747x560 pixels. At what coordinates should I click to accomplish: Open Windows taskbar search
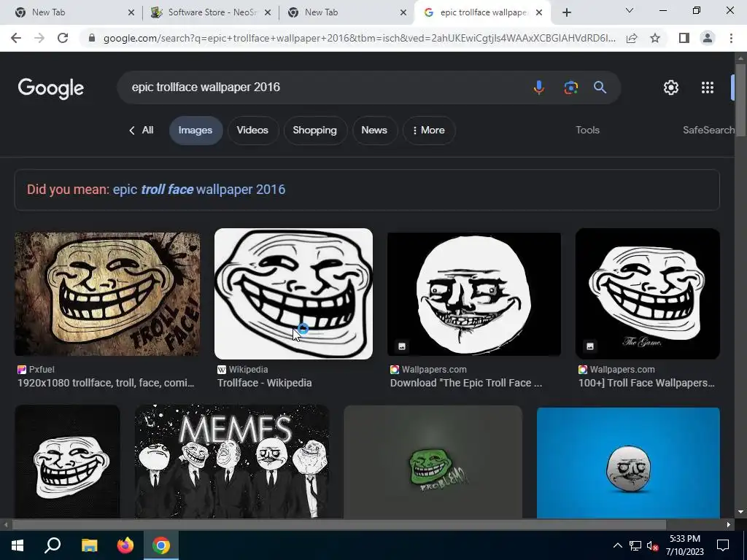coord(53,545)
